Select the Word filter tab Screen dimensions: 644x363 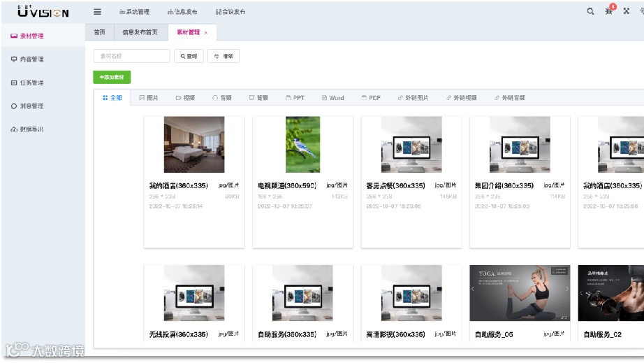click(332, 98)
